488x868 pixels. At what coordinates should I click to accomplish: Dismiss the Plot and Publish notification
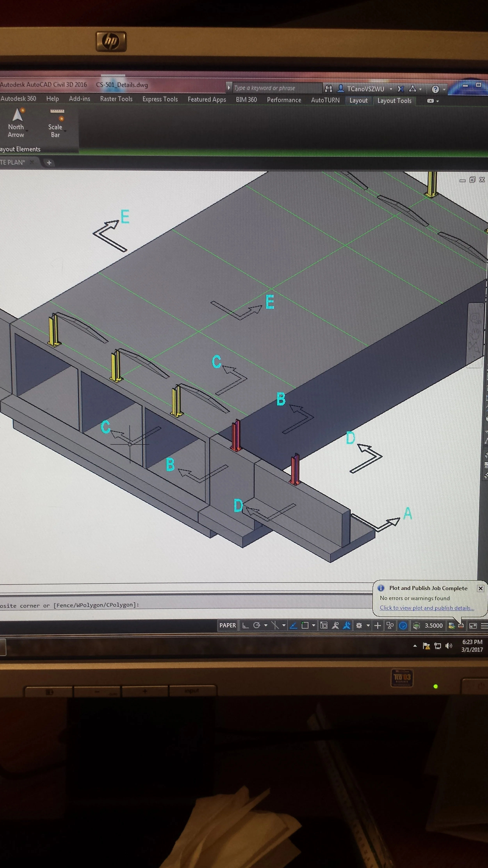480,588
